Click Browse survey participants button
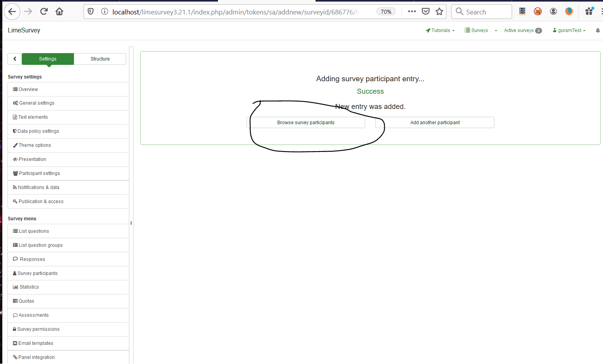The height and width of the screenshot is (364, 603). 306,123
